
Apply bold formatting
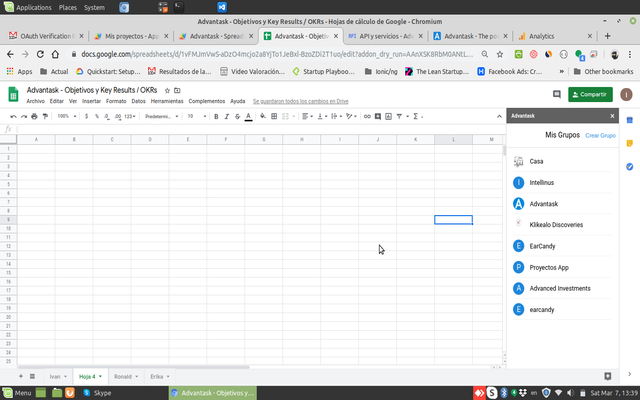(x=216, y=116)
